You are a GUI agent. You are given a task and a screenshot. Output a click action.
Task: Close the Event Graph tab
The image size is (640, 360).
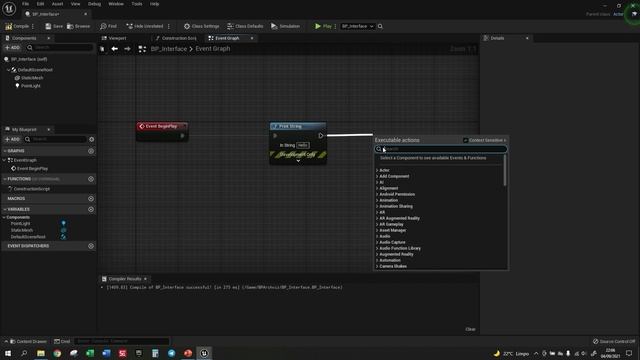click(252, 38)
